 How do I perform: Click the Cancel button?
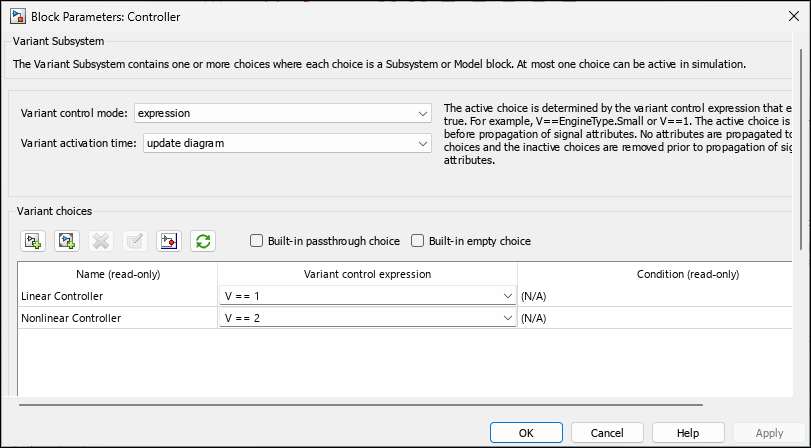pos(607,433)
